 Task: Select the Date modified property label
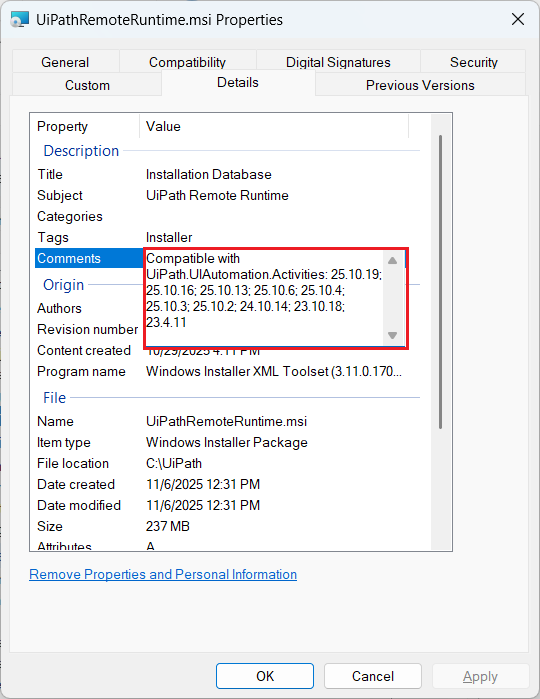coord(79,505)
